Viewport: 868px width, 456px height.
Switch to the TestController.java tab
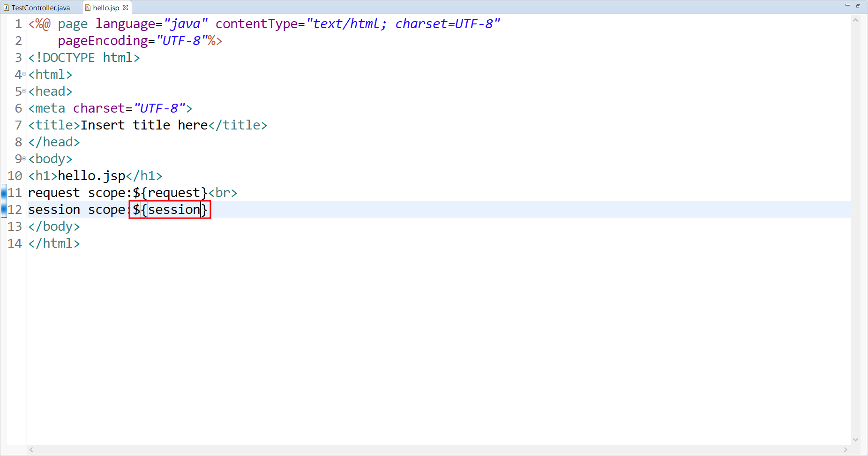tap(37, 8)
